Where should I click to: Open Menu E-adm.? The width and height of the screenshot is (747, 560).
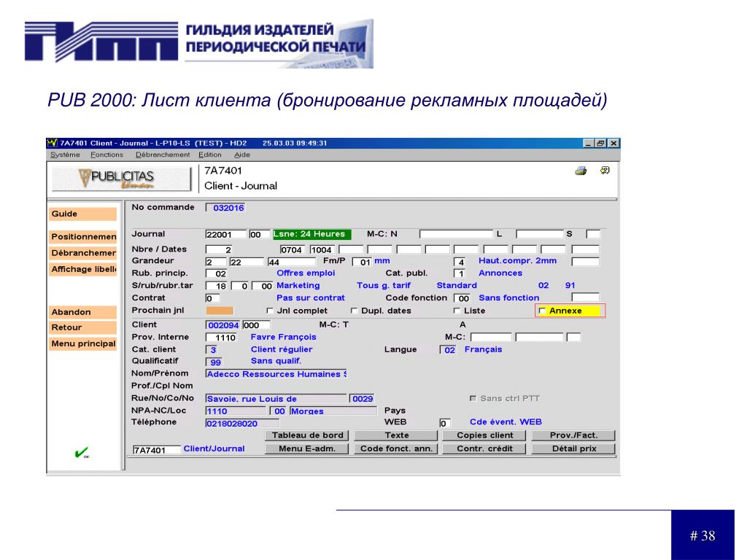(x=307, y=448)
